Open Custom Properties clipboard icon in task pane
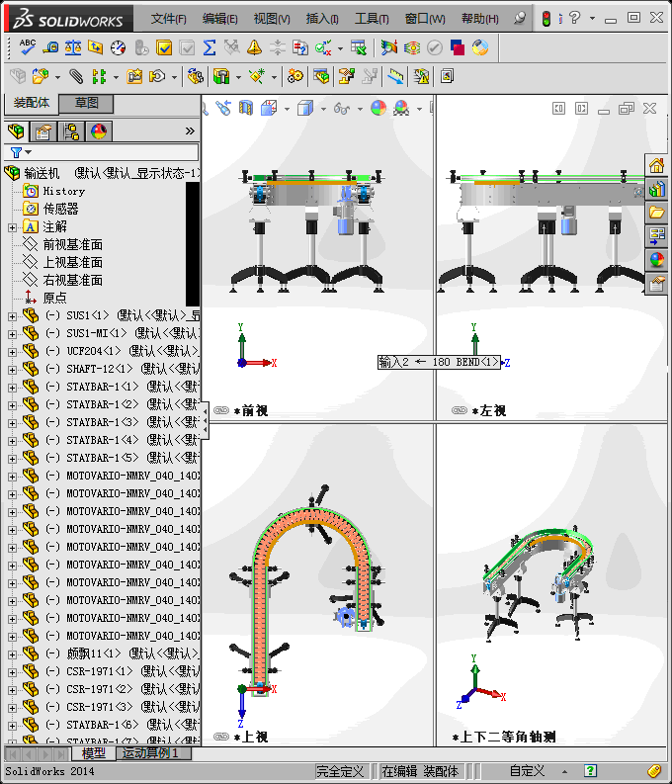This screenshot has width=672, height=784. [656, 285]
